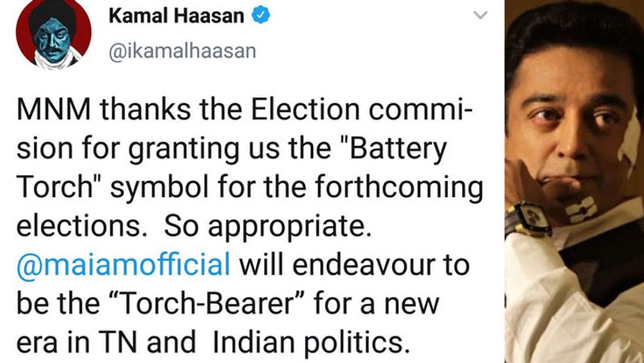Click the quoted "Battery" word in the tweet

402,151
